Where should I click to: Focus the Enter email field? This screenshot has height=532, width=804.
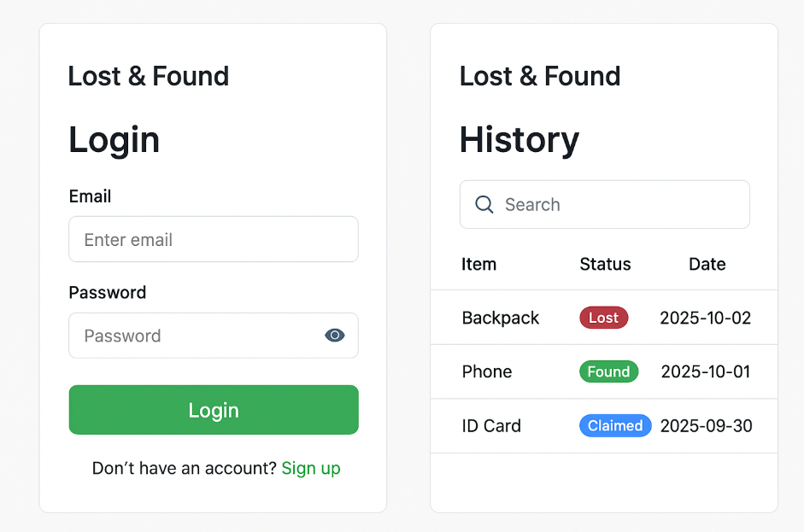pos(214,240)
